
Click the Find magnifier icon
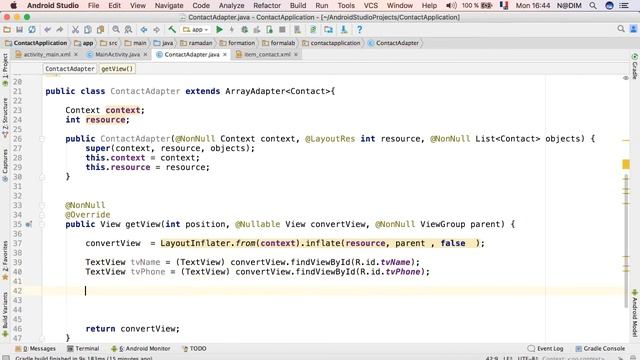coord(116,29)
